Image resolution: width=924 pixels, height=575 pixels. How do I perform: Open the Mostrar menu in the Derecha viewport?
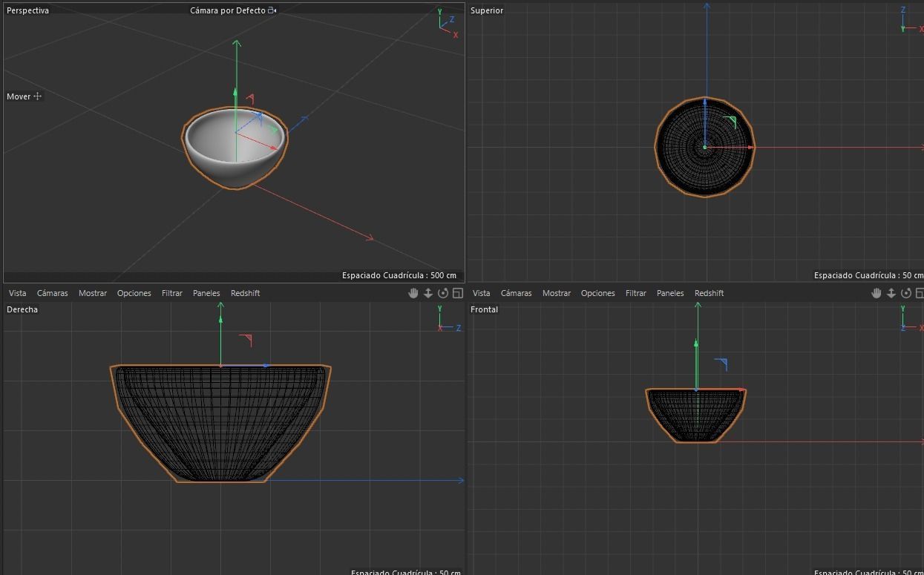tap(93, 293)
